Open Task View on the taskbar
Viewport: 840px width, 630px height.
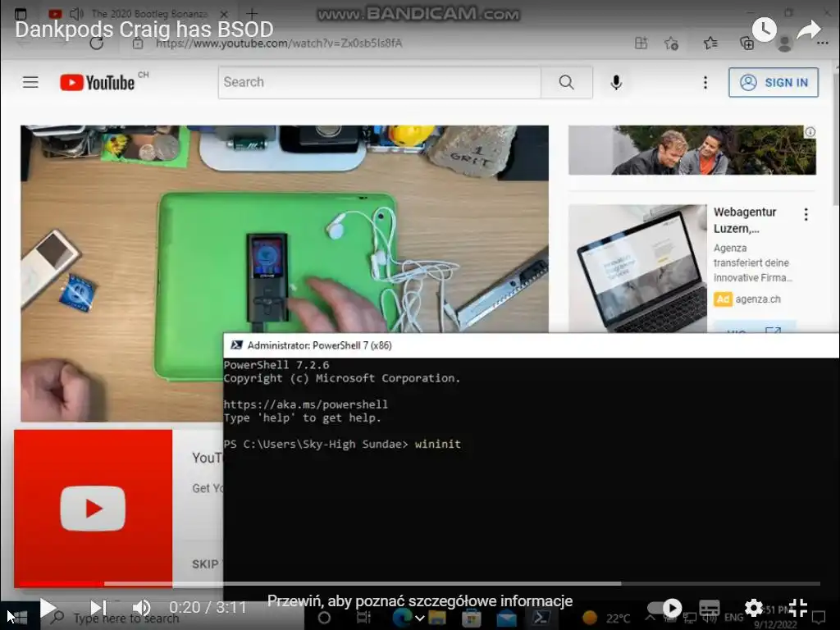[363, 618]
